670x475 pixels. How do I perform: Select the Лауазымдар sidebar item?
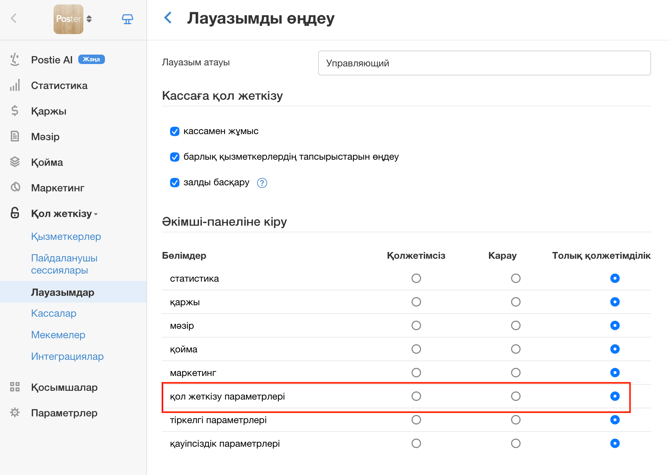coord(73,292)
